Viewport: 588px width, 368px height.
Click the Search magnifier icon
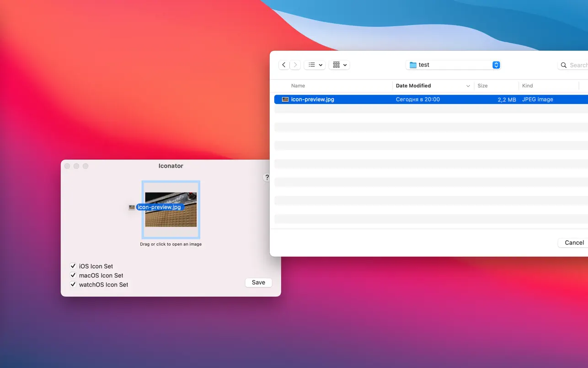pos(564,65)
